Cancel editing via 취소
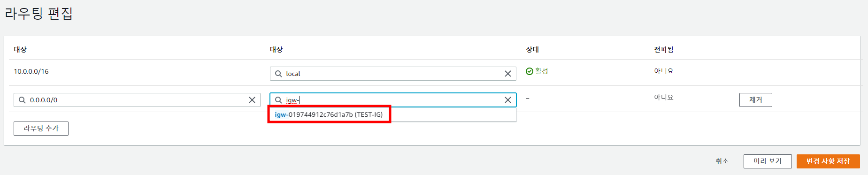This screenshot has width=868, height=175. click(722, 161)
